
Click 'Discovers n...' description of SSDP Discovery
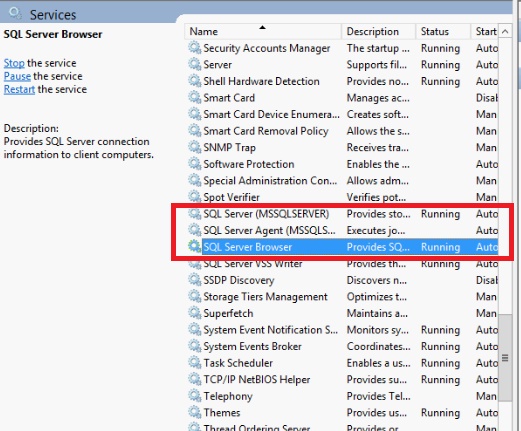[x=377, y=280]
